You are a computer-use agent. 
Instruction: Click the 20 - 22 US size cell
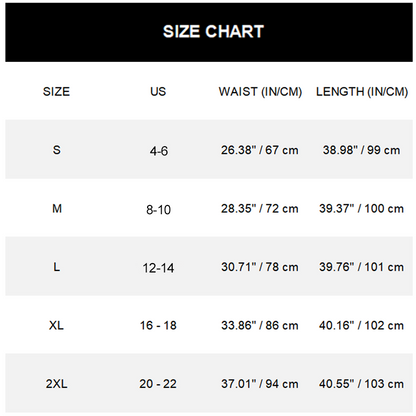coord(158,384)
